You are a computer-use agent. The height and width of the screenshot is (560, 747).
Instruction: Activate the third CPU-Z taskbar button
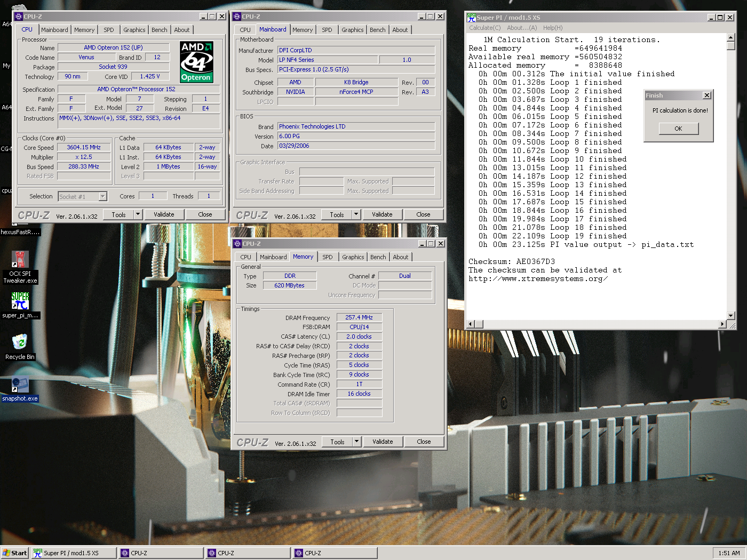(335, 553)
